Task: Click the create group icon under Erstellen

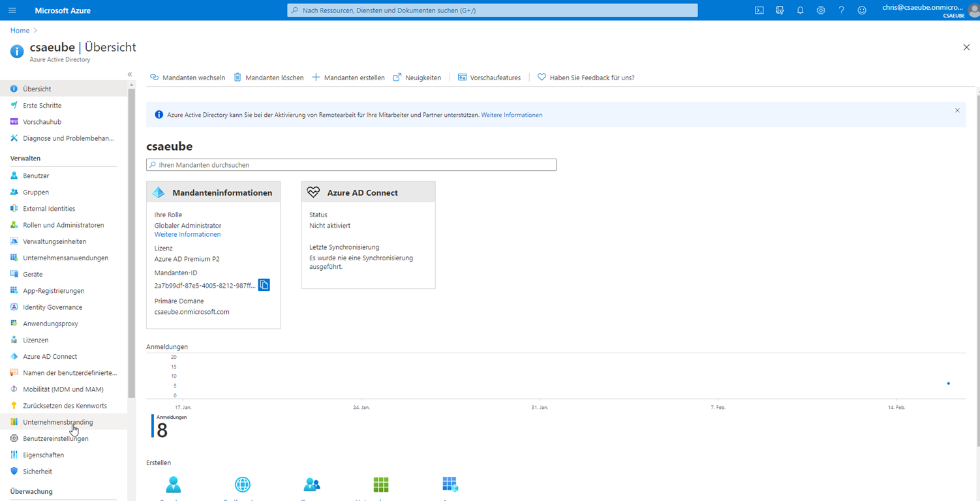Action: [312, 485]
